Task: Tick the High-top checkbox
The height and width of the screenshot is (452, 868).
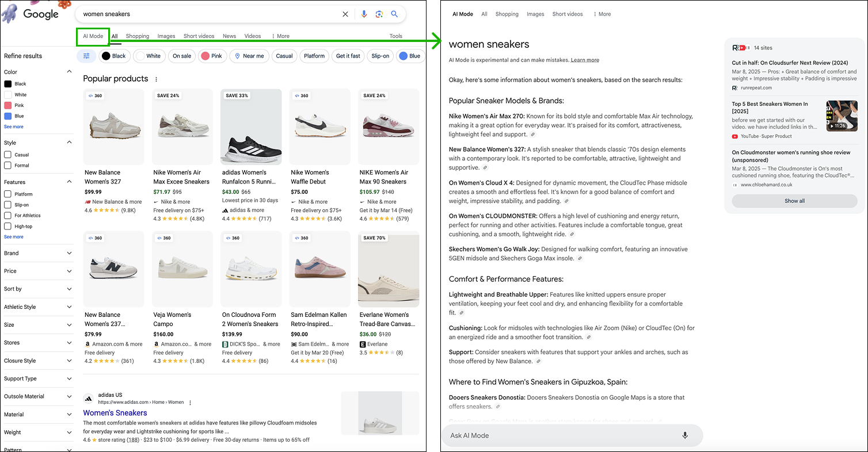Action: (x=7, y=227)
